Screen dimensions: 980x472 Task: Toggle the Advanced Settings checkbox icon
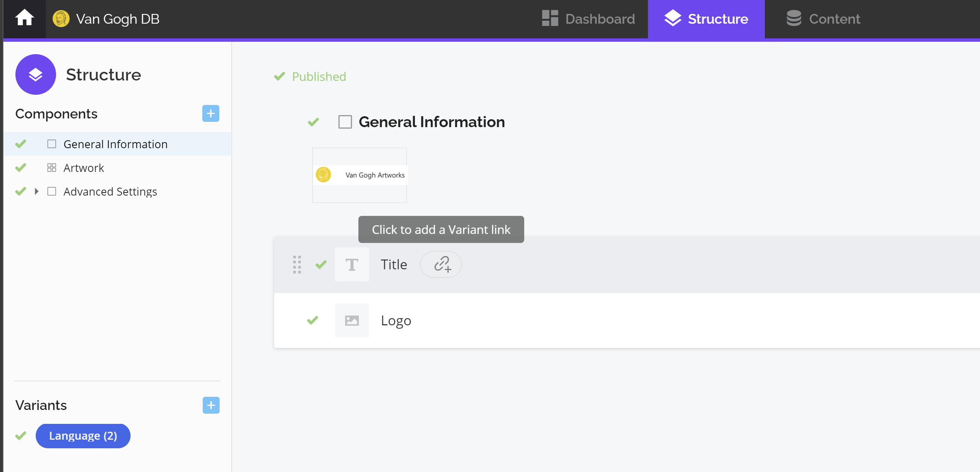coord(52,191)
